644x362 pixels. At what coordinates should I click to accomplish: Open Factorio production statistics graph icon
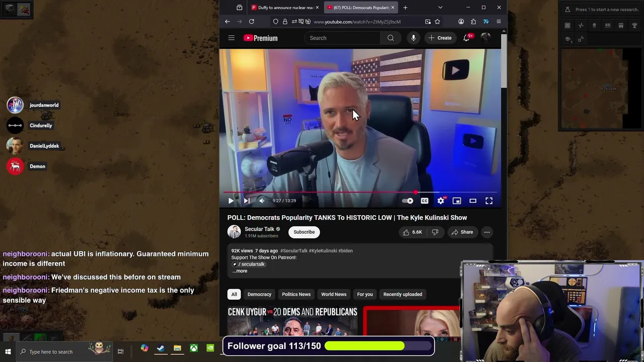click(581, 26)
